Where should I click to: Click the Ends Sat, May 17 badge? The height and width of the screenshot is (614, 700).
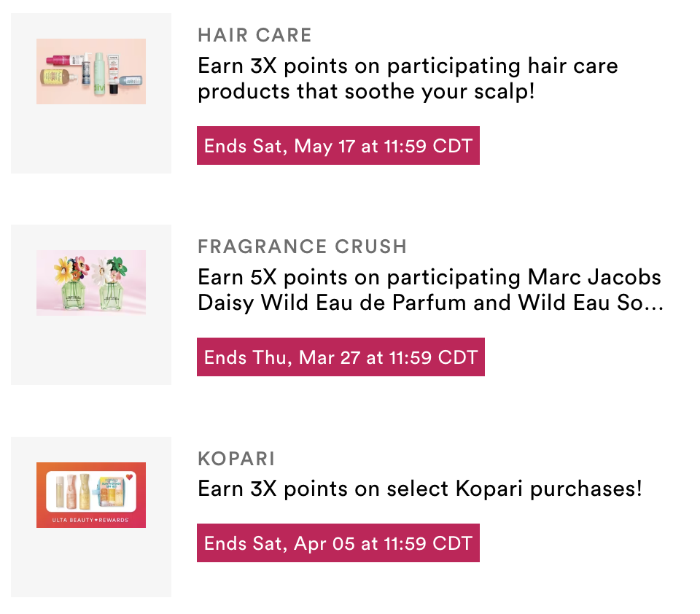coord(338,146)
